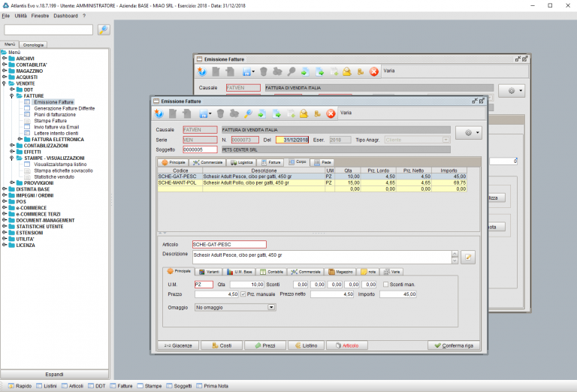Open the Utilità menu
Viewport: 577px width, 392px height.
point(20,16)
